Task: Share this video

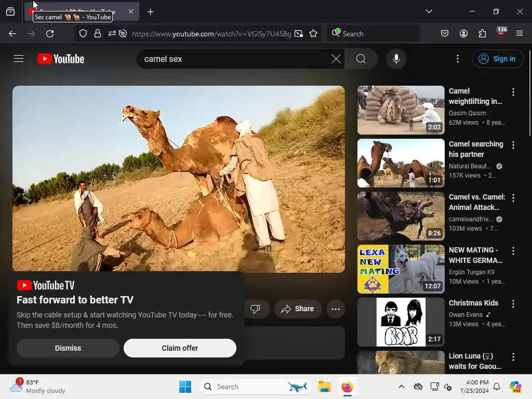Action: [298, 309]
